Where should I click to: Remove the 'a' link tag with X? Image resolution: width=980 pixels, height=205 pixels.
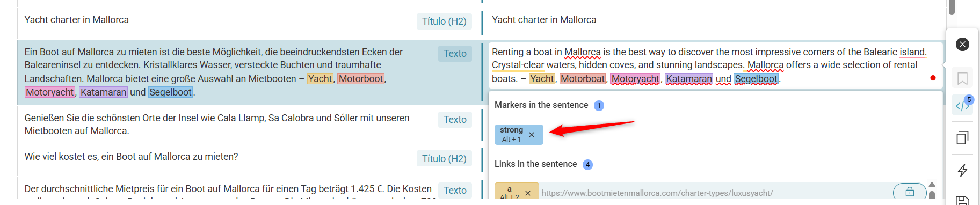coord(528,193)
